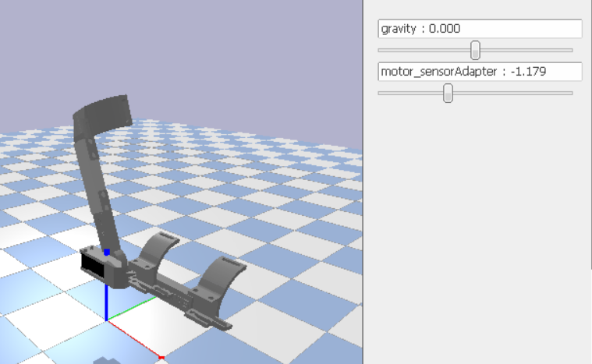This screenshot has height=364, width=592.
Task: Click the blue vertical Z axis line
Action: [x=107, y=303]
